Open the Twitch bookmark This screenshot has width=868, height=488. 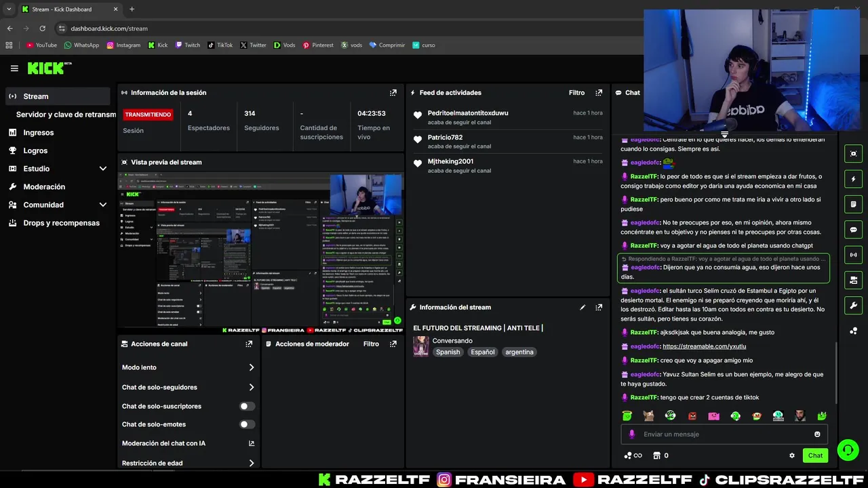(188, 45)
